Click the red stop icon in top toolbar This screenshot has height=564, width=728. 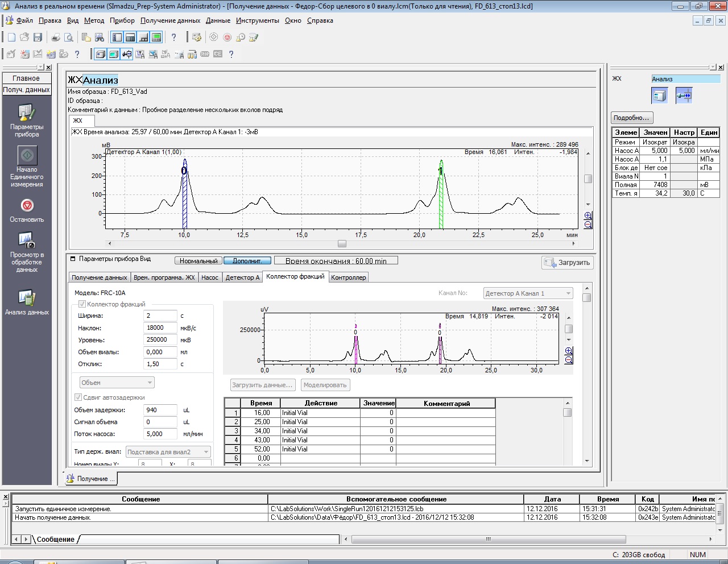pos(227,38)
